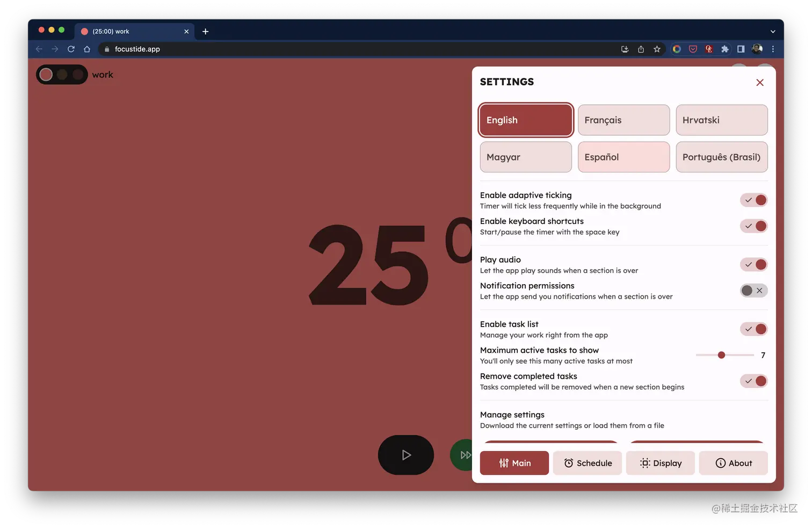The height and width of the screenshot is (528, 812).
Task: Open the Display settings tab
Action: tap(660, 463)
